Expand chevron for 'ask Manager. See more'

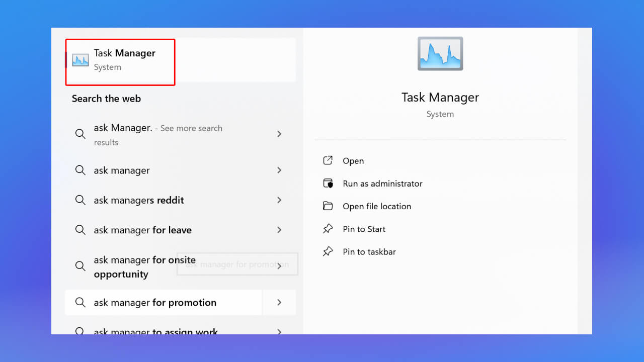[x=279, y=134]
